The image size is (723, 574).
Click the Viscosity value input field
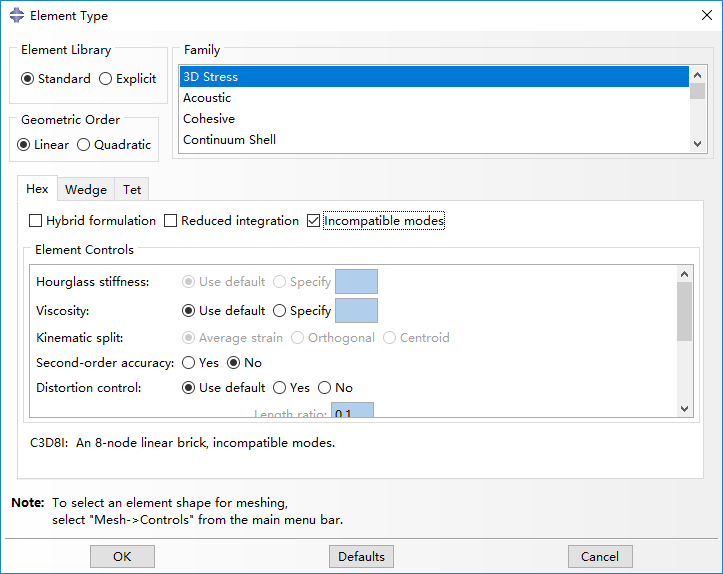(x=356, y=310)
